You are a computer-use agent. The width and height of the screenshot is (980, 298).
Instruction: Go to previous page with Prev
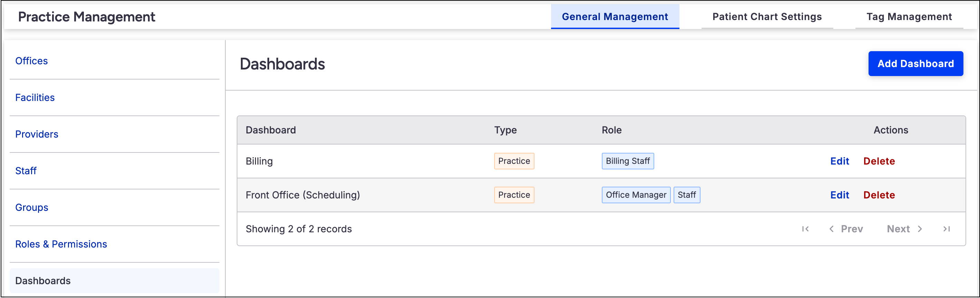[846, 229]
